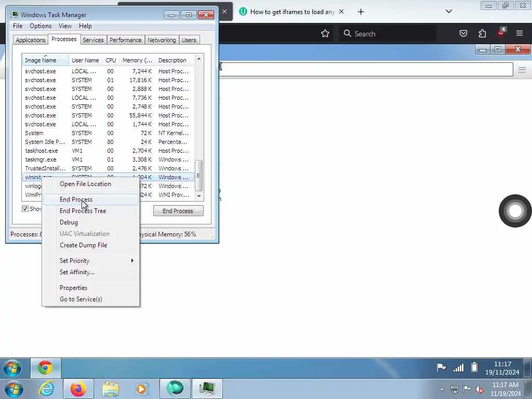Click Task Manager icon in lower taskbar
This screenshot has width=532, height=399.
[x=207, y=389]
